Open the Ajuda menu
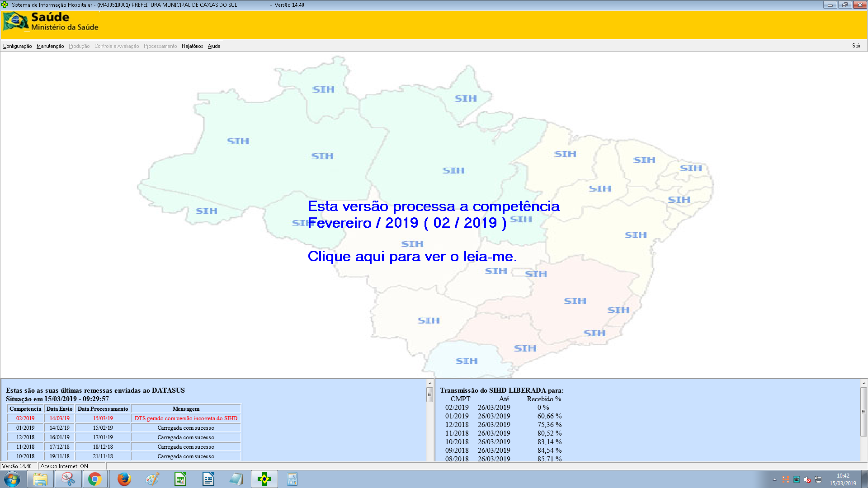The height and width of the screenshot is (488, 868). tap(213, 46)
